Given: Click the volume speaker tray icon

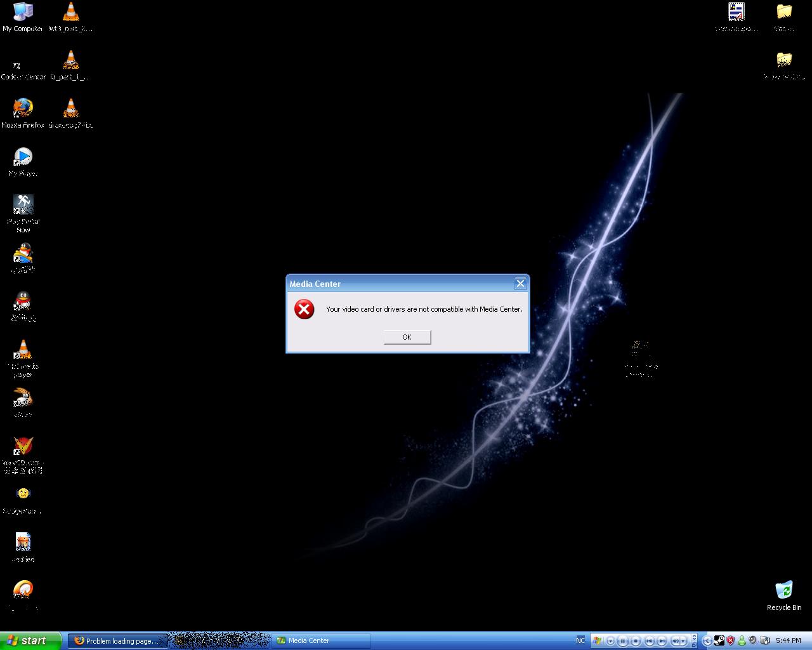Looking at the screenshot, I should (753, 640).
